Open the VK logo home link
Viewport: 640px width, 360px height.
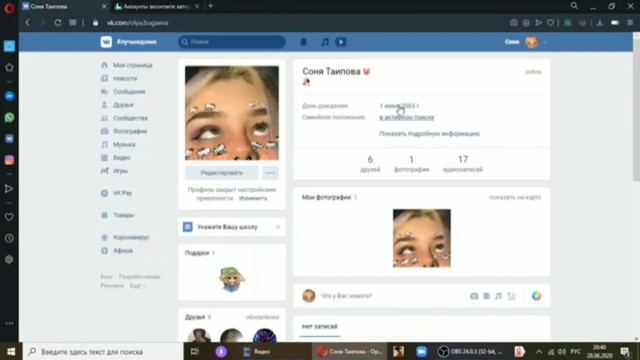(x=106, y=42)
